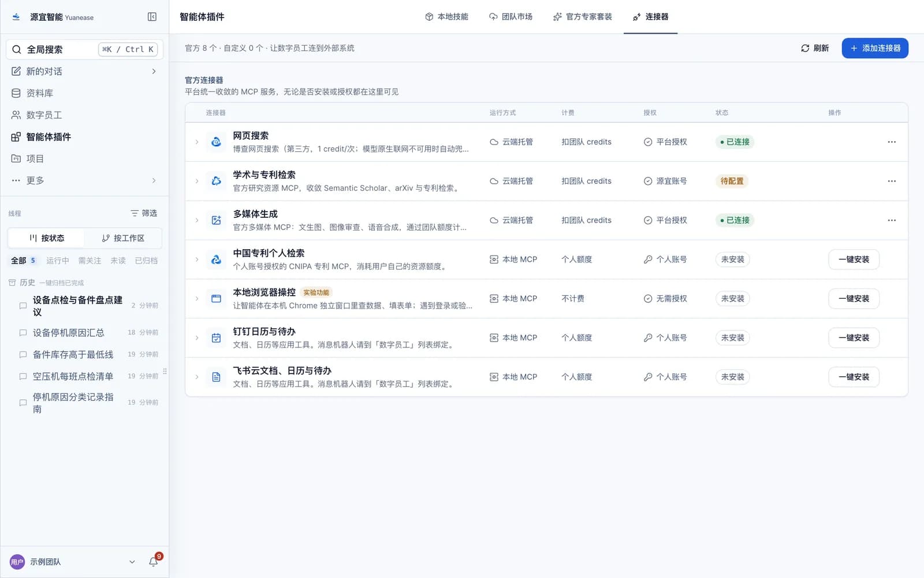Switch to the 官方专家套装 tab
This screenshot has height=578, width=924.
[582, 17]
